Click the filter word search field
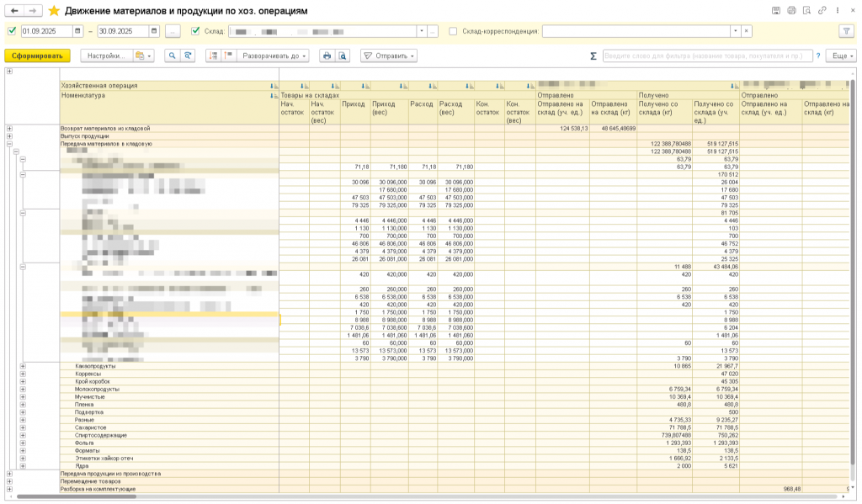This screenshot has height=504, width=862. [x=707, y=56]
